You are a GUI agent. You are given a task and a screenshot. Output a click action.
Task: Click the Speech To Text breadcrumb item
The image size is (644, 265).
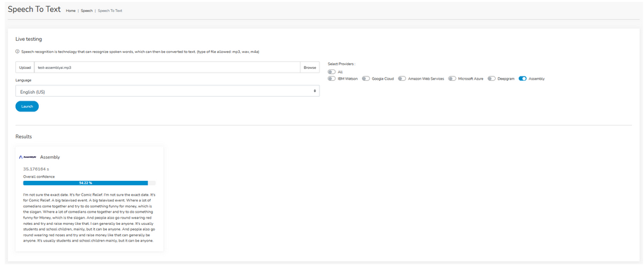pos(110,11)
